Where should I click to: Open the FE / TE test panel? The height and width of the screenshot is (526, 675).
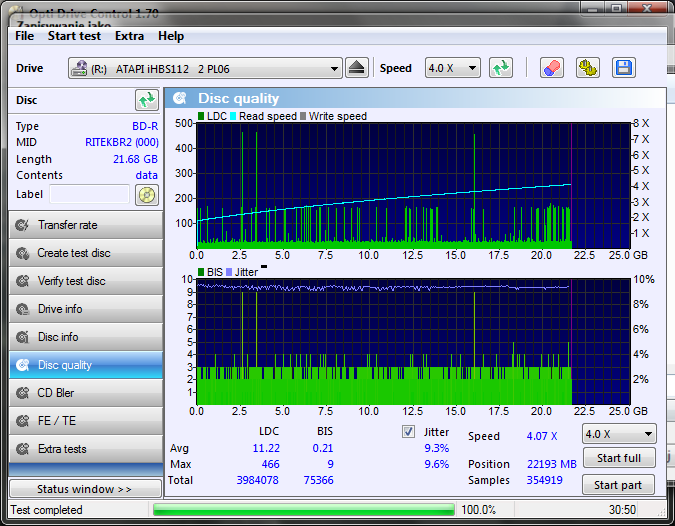[86, 421]
